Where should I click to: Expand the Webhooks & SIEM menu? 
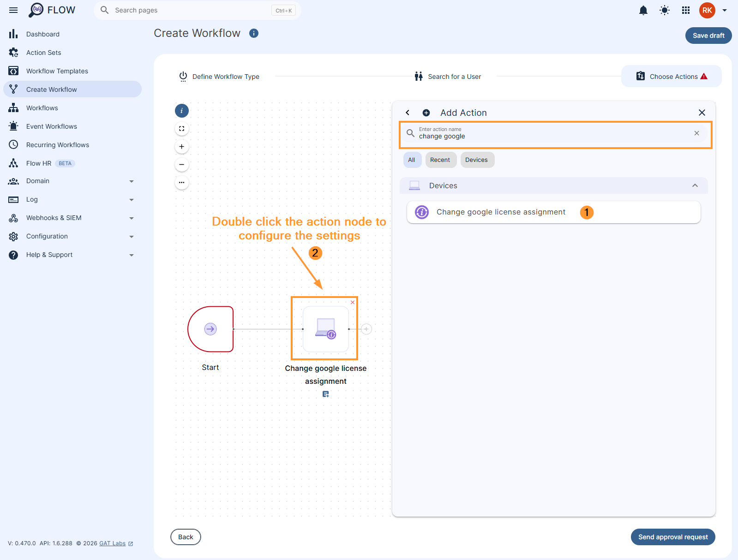[72, 218]
